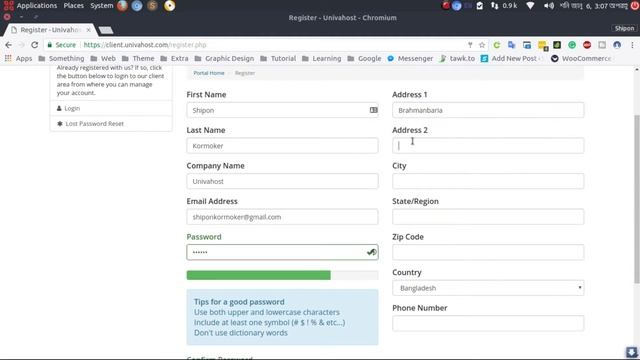The width and height of the screenshot is (640, 360).
Task: Launch Firefox from the top panel
Action: [x=122, y=6]
